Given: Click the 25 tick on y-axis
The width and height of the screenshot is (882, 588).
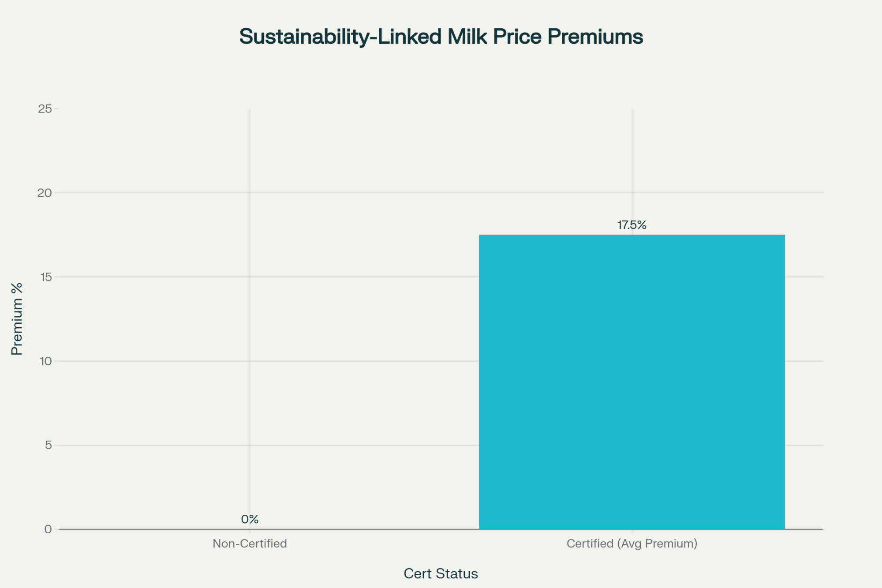Looking at the screenshot, I should coord(45,109).
